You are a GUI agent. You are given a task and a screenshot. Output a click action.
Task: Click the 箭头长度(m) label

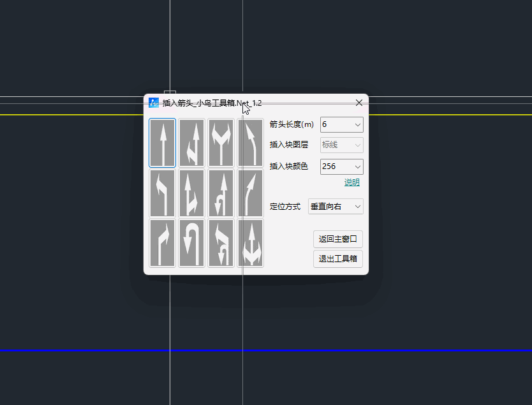click(x=292, y=124)
